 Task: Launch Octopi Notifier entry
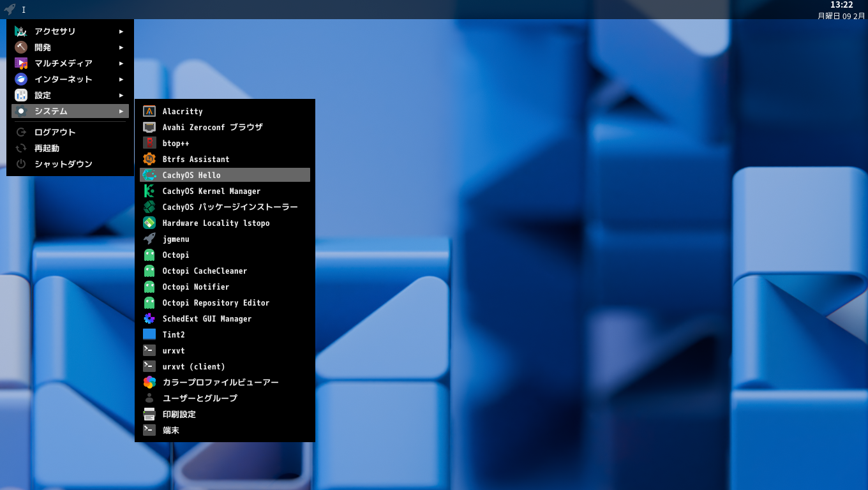[x=225, y=286]
